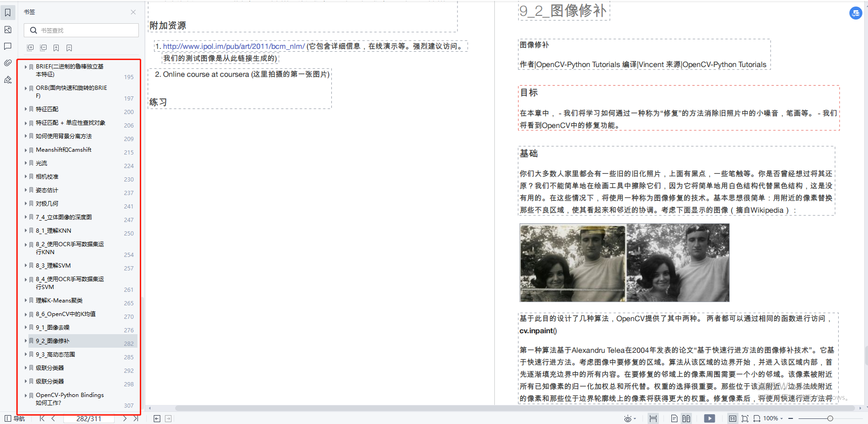The width and height of the screenshot is (868, 424).
Task: Switch to double page view
Action: 686,418
